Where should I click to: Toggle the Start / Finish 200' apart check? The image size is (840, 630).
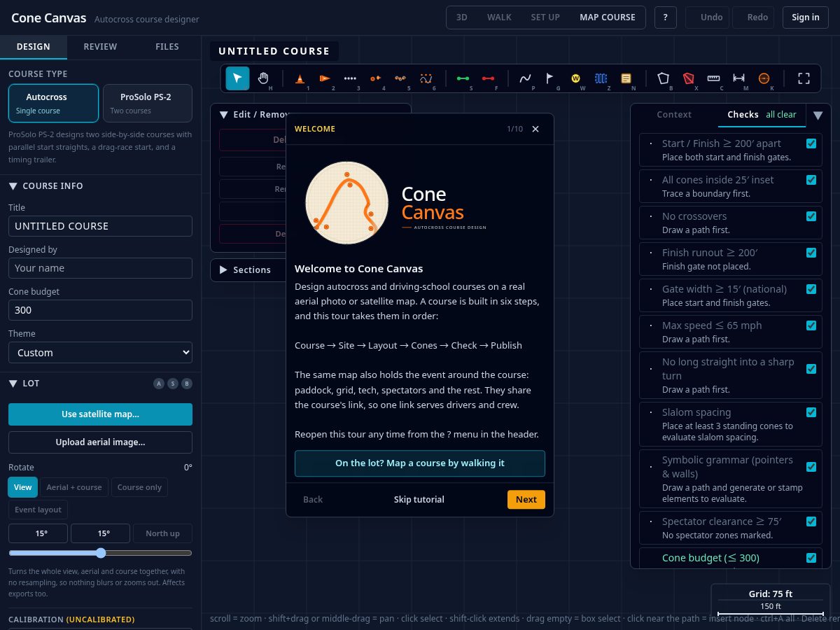coord(811,143)
